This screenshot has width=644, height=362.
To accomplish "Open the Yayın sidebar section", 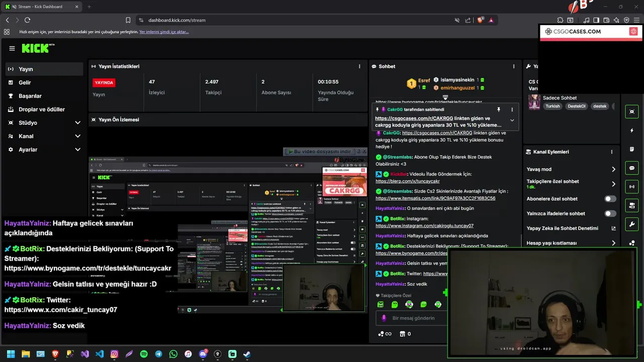I will 44,69.
